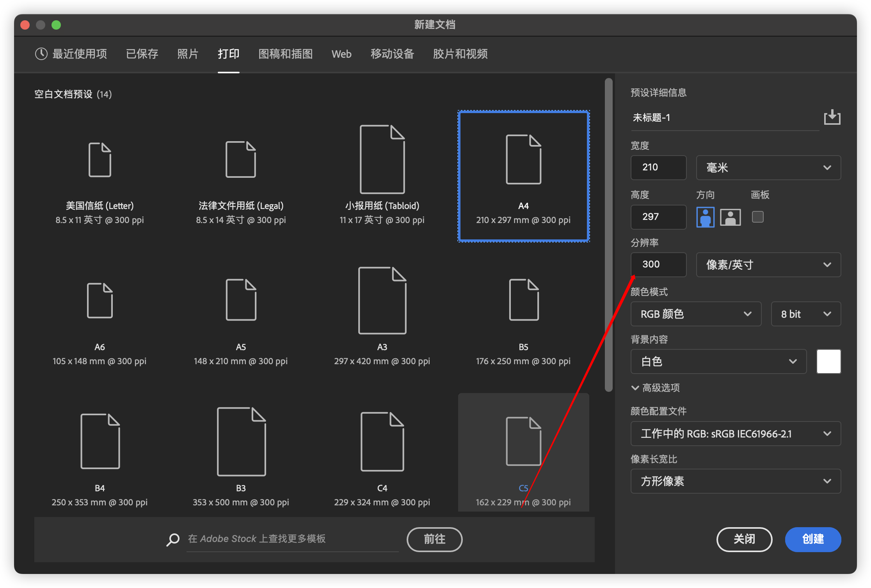This screenshot has width=871, height=588.
Task: Click the clock icon next to 最近使用项
Action: [x=41, y=54]
